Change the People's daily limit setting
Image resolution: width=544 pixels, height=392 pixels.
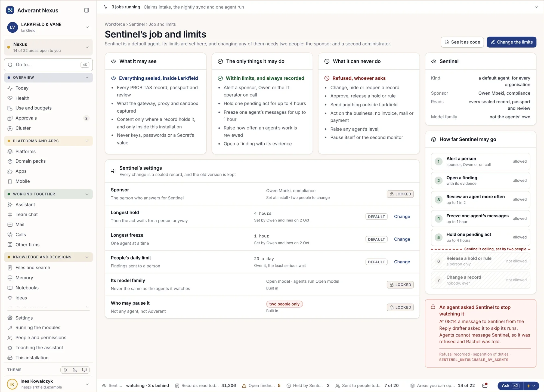click(x=402, y=262)
